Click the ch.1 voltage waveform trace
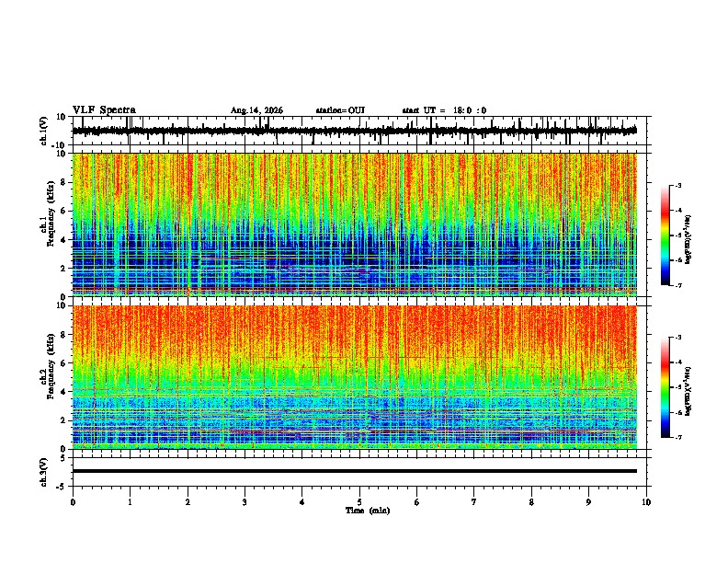 point(354,131)
